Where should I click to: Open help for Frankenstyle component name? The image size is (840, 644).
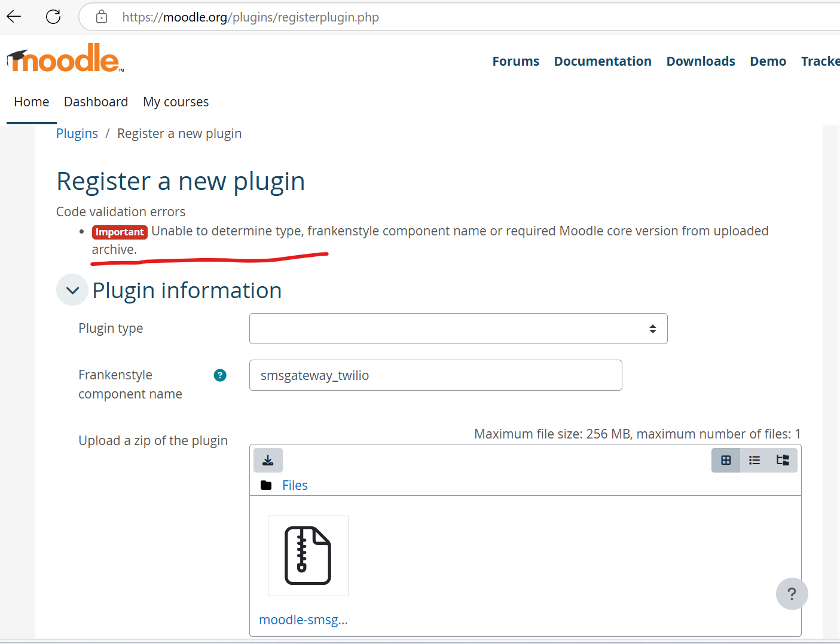click(220, 375)
